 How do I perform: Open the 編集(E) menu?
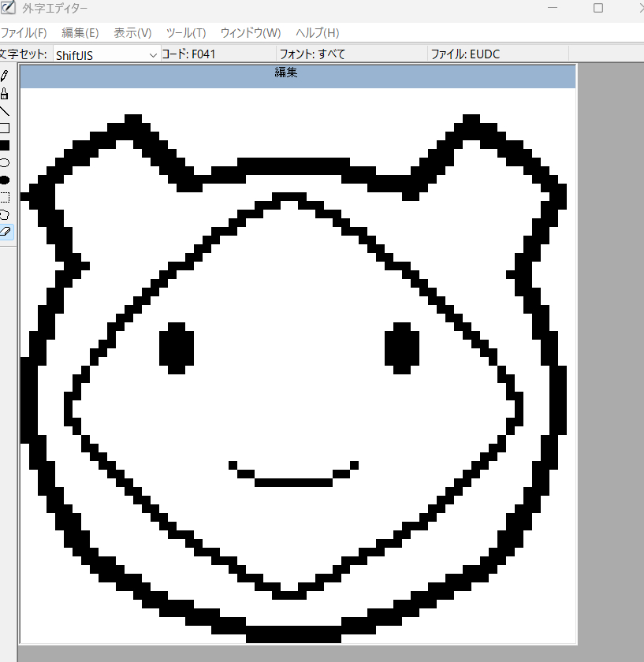point(80,32)
